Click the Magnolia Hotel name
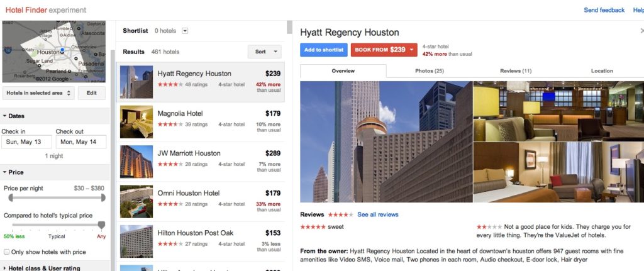 tap(180, 113)
